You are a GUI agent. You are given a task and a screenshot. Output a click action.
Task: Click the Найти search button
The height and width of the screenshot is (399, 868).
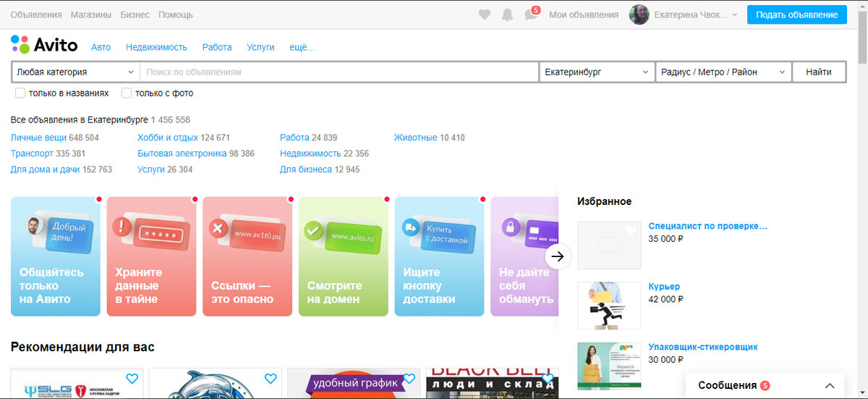[819, 72]
